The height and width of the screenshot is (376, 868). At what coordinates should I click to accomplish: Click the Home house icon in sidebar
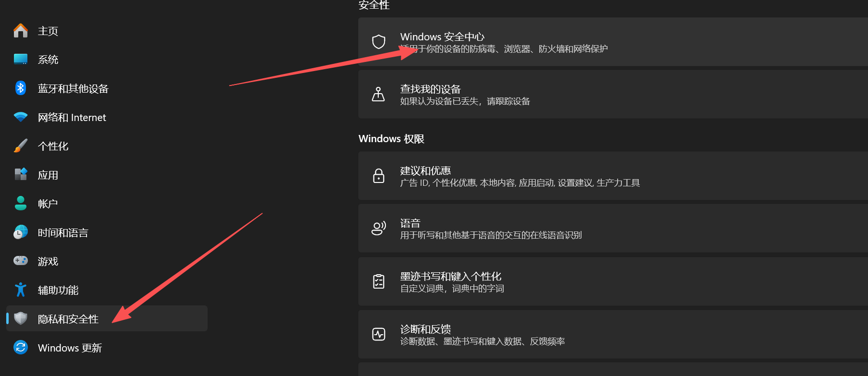[21, 31]
